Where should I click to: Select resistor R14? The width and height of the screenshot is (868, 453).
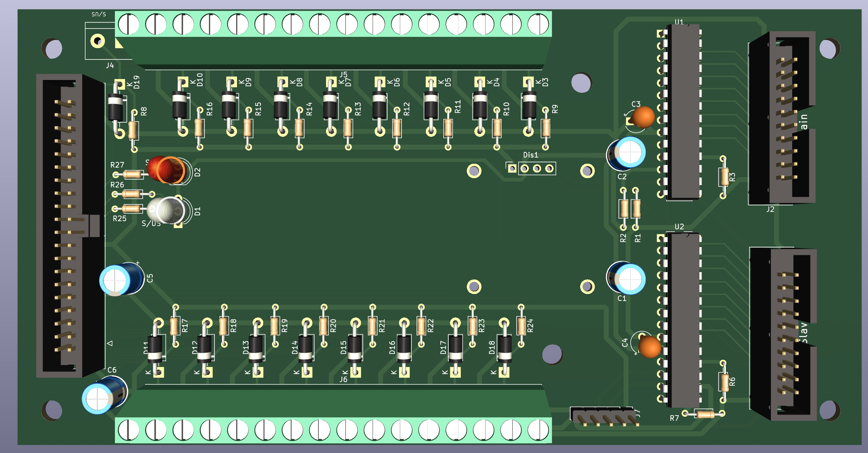[x=299, y=128]
